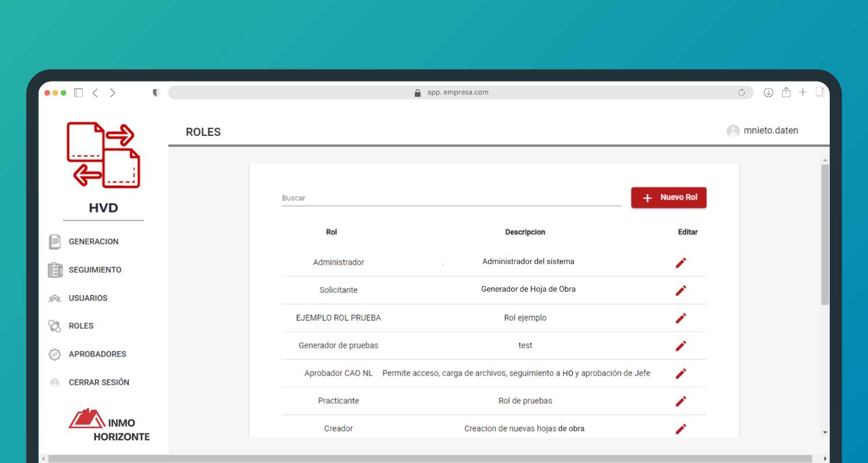Click the browser share icon

[x=786, y=93]
